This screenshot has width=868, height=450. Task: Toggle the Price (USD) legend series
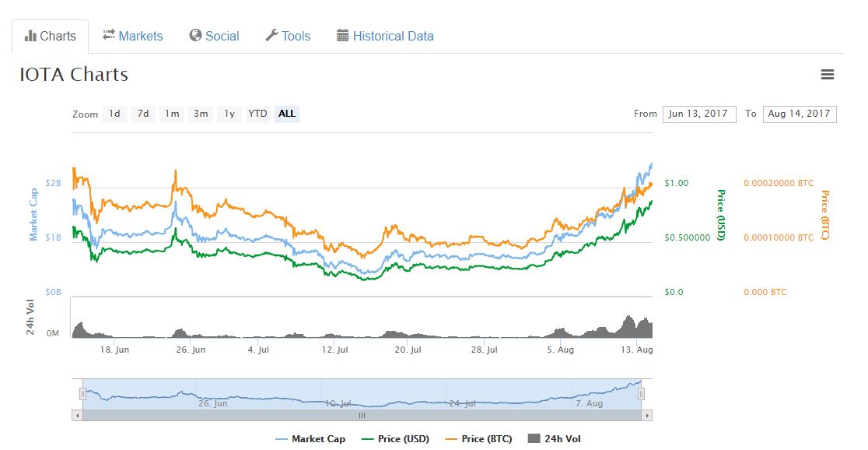[395, 439]
